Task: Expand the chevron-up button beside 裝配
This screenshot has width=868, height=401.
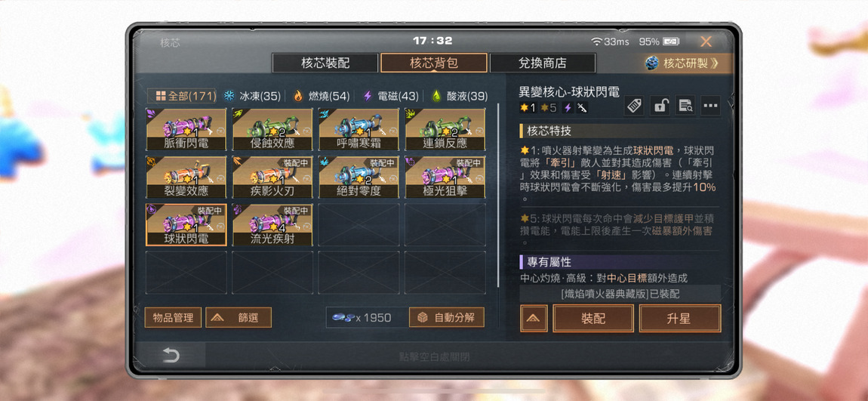Action: [x=534, y=319]
